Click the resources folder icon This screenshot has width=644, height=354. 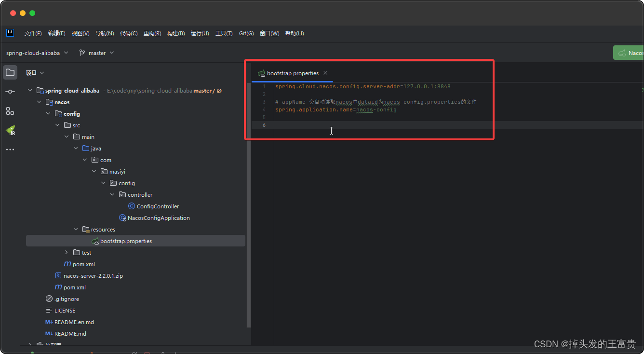pos(86,229)
